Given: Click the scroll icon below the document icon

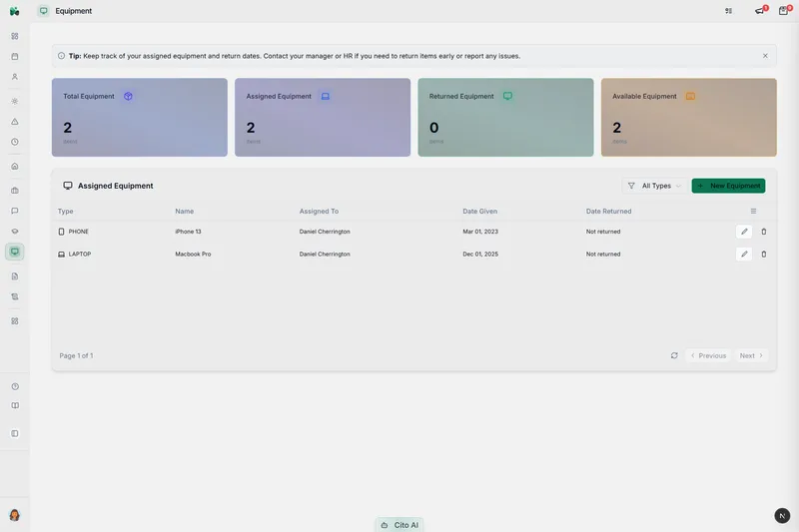Looking at the screenshot, I should click(x=15, y=296).
